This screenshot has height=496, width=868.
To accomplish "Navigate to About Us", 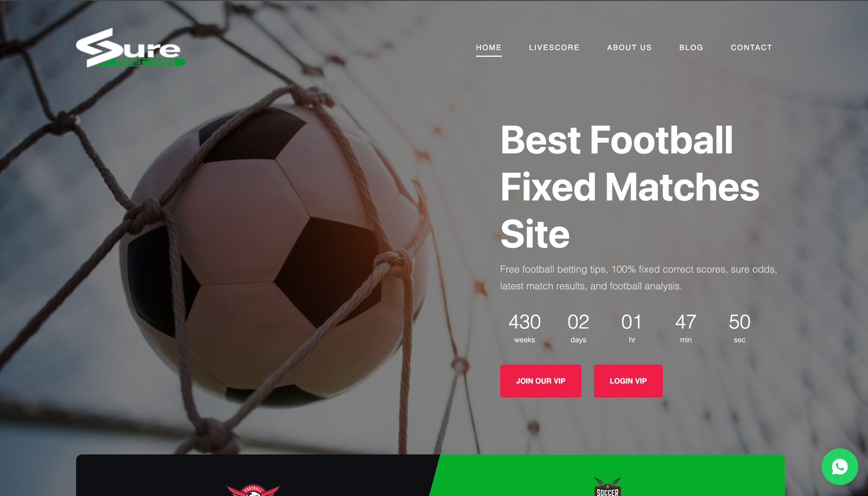I will pyautogui.click(x=629, y=48).
